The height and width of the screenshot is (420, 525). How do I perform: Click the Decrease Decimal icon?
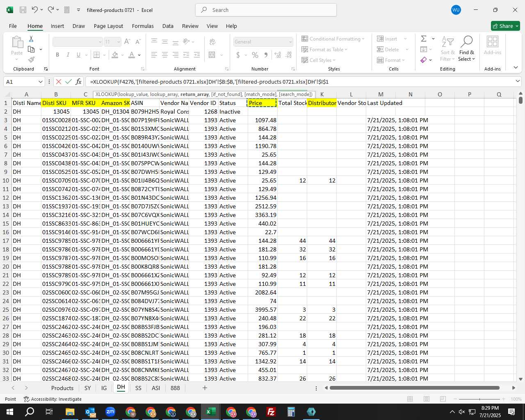point(289,55)
